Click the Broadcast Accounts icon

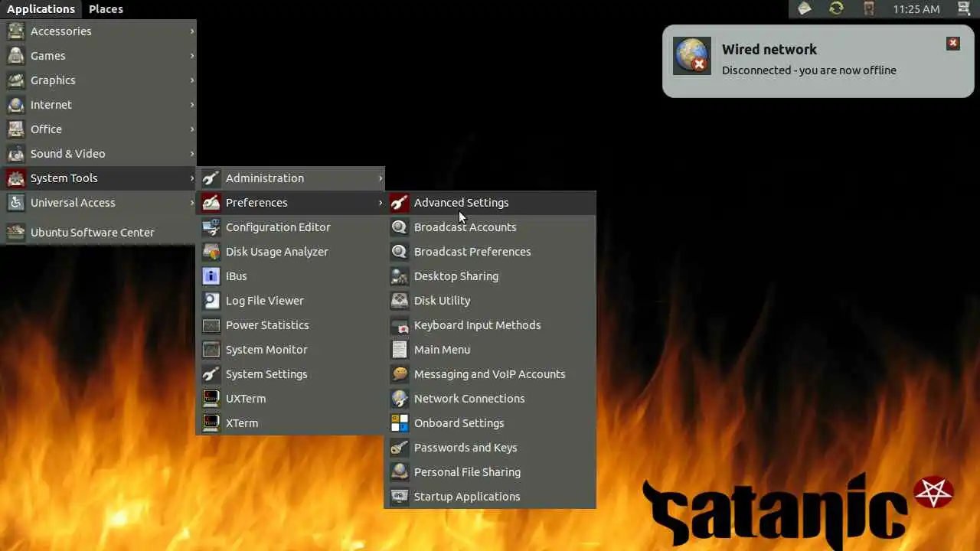pyautogui.click(x=400, y=227)
